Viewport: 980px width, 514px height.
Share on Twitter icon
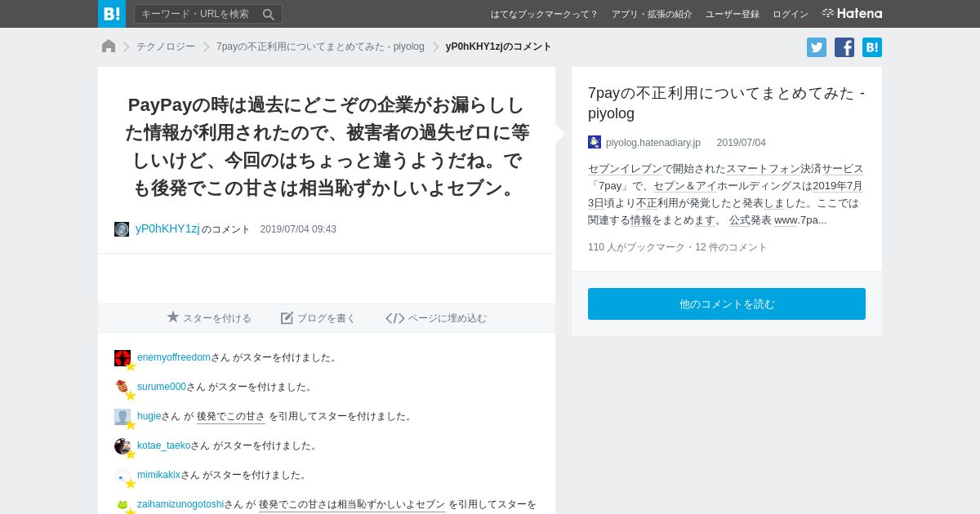817,47
